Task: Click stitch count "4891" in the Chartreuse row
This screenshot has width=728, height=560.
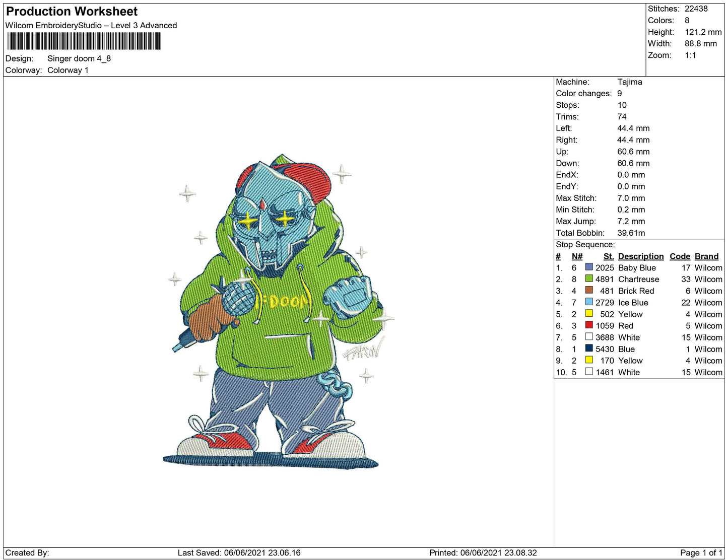Action: (x=605, y=279)
